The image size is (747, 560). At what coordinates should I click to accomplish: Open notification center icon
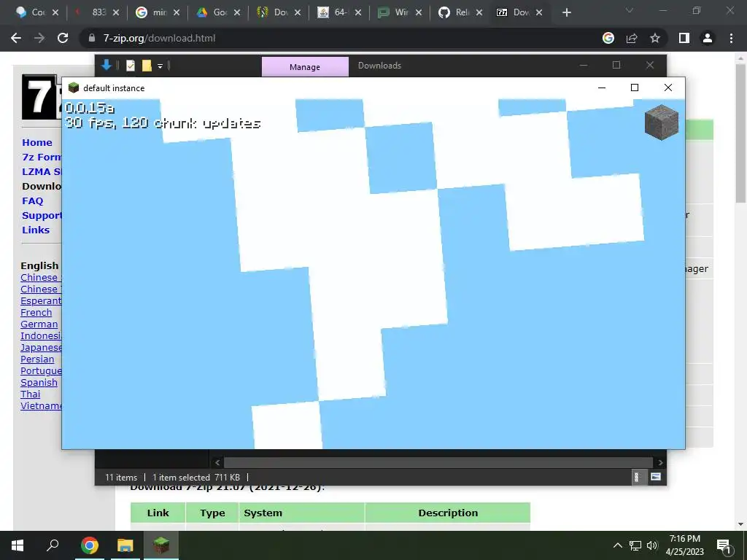pyautogui.click(x=724, y=546)
